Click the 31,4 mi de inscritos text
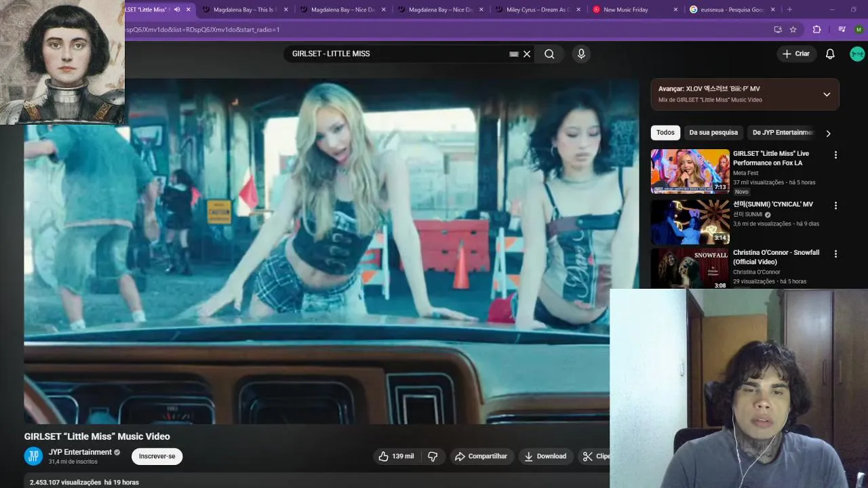 click(x=73, y=462)
